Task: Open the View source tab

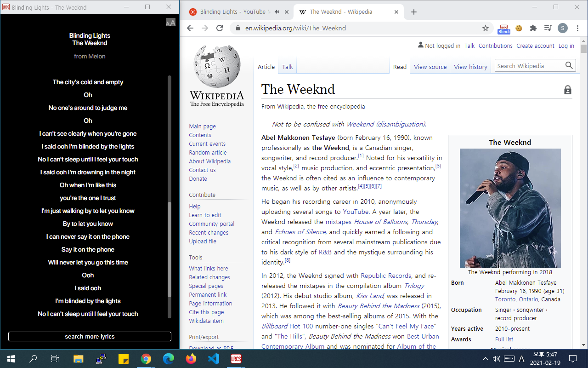Action: click(x=430, y=67)
